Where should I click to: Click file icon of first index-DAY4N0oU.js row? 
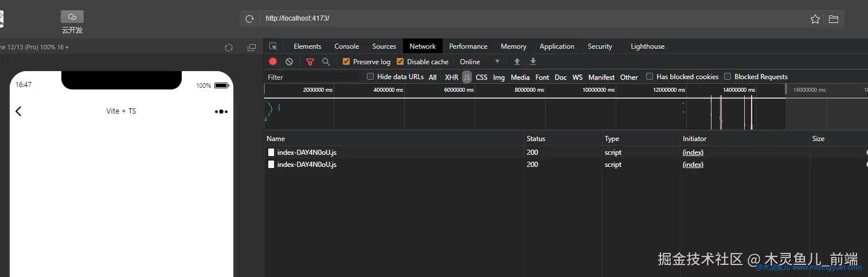click(x=271, y=153)
